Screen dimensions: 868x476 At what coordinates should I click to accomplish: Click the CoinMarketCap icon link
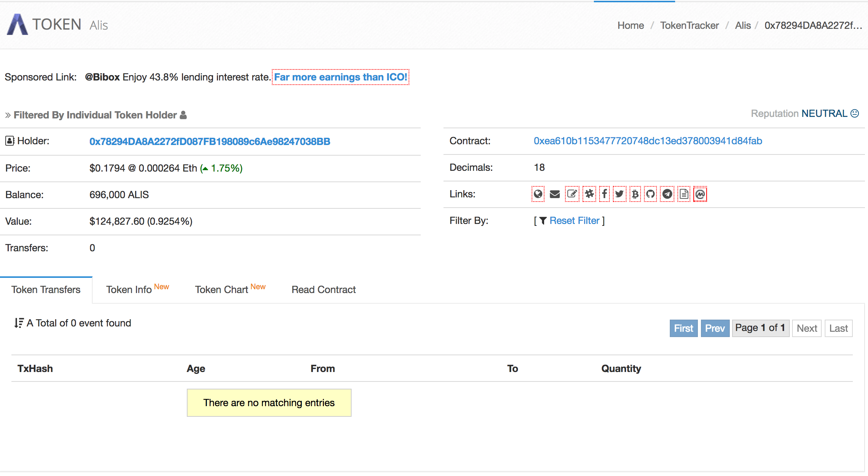[x=700, y=194]
